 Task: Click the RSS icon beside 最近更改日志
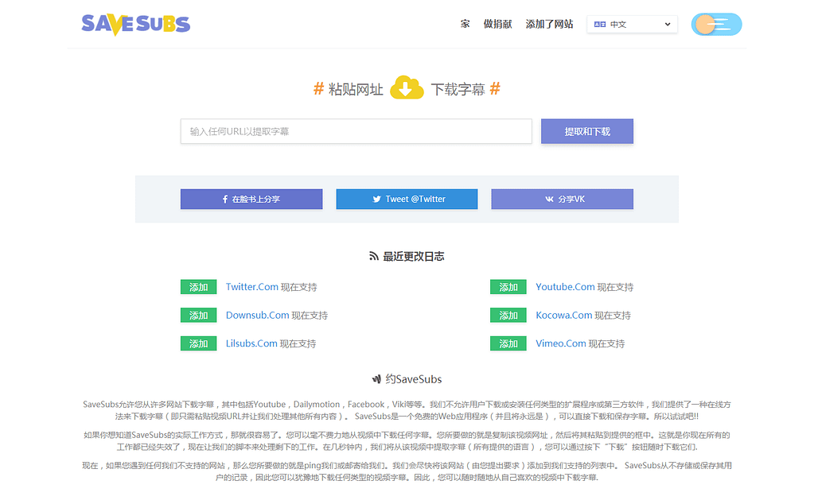click(374, 256)
